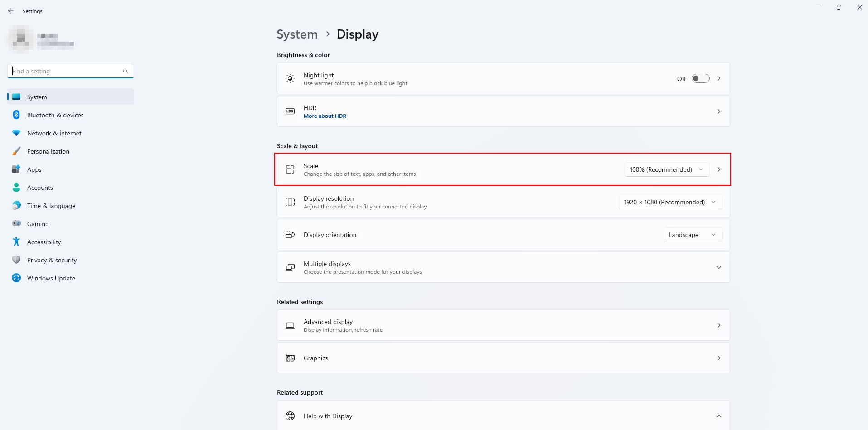Click the Time & language clock icon
The height and width of the screenshot is (430, 868).
tap(16, 206)
